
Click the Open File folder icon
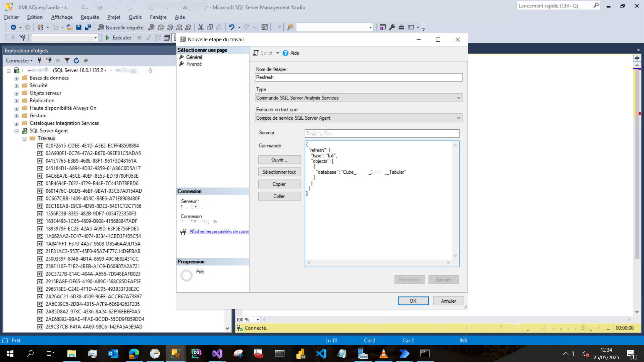coord(69,27)
